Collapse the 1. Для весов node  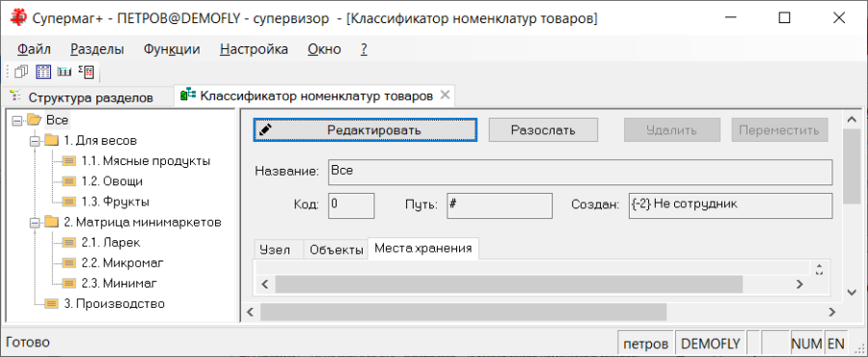tap(35, 141)
